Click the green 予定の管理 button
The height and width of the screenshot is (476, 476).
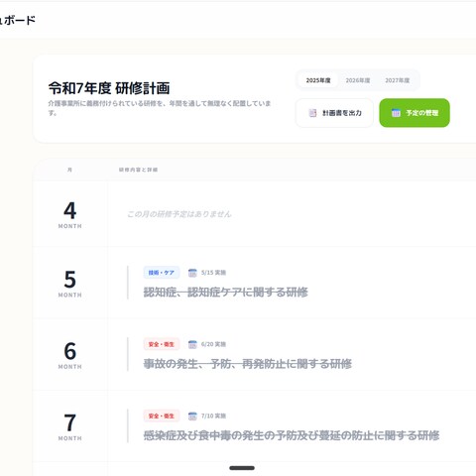tap(415, 113)
